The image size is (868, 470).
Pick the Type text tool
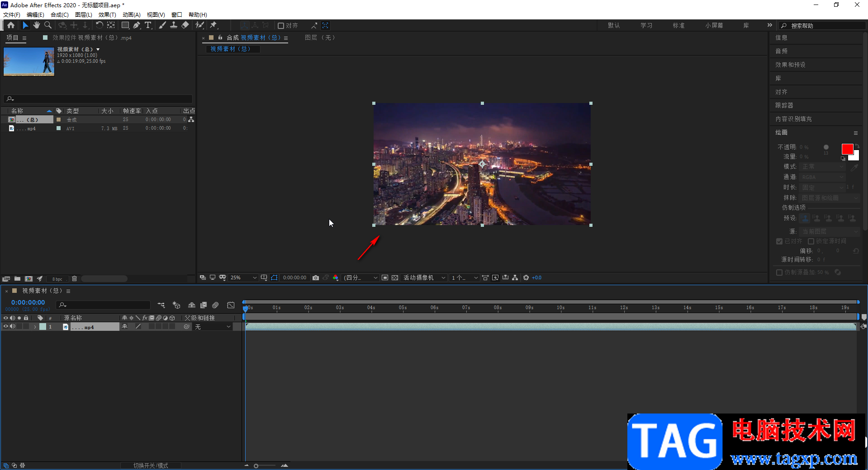(148, 25)
